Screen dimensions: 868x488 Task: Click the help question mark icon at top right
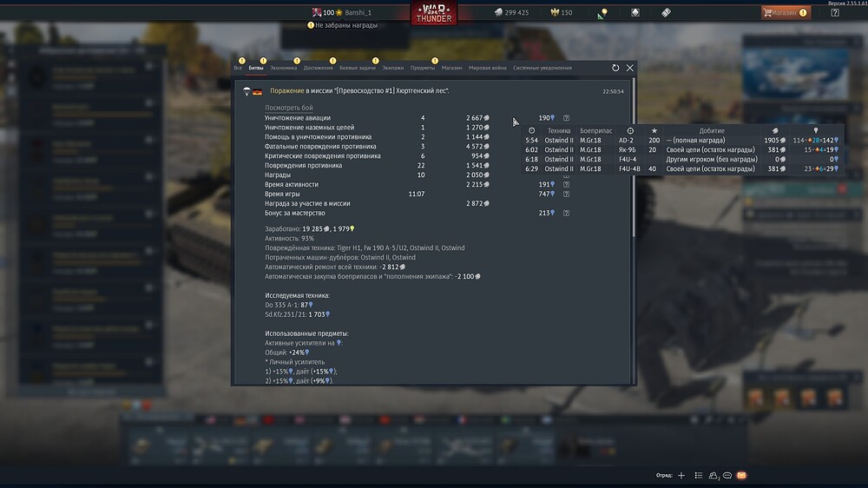835,13
